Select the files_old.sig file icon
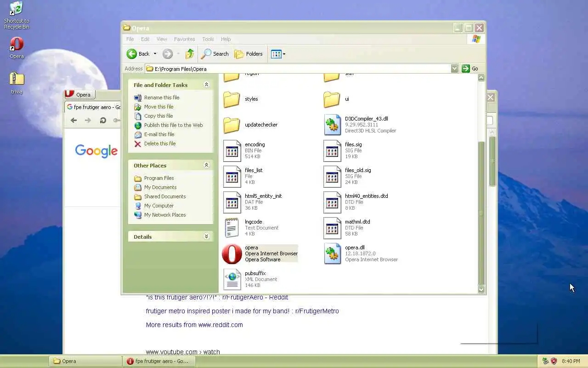Viewport: 588px width, 368px height. (x=332, y=176)
